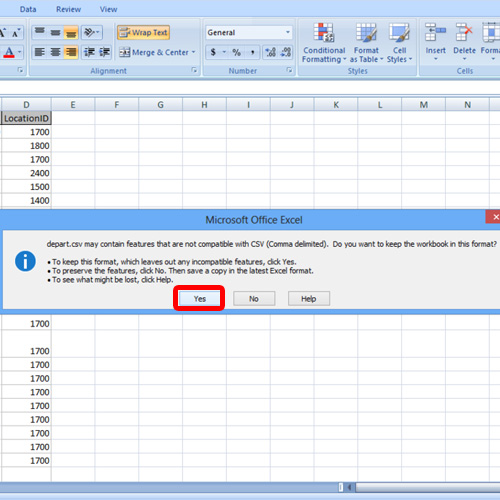Toggle Wrap Text
500x500 pixels.
point(143,32)
